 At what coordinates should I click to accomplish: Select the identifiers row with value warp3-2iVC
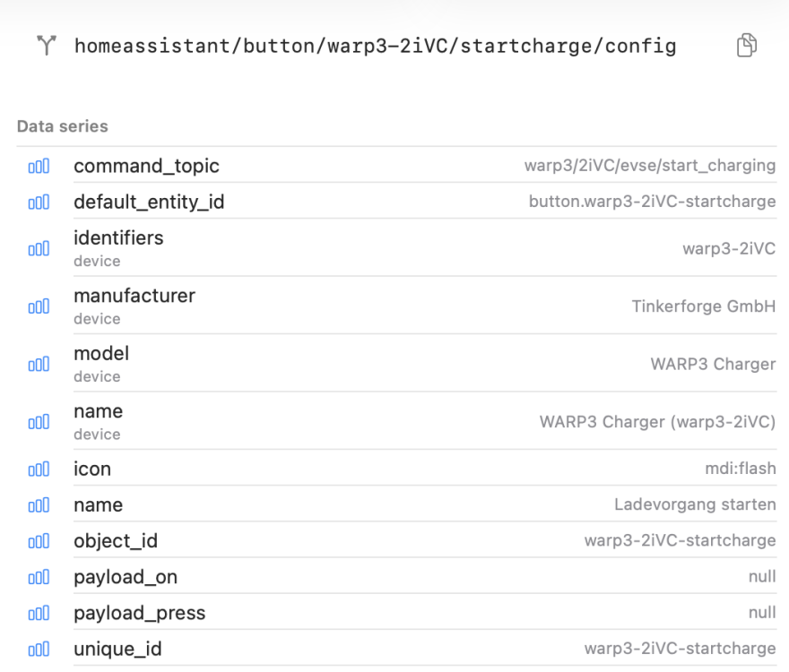396,248
